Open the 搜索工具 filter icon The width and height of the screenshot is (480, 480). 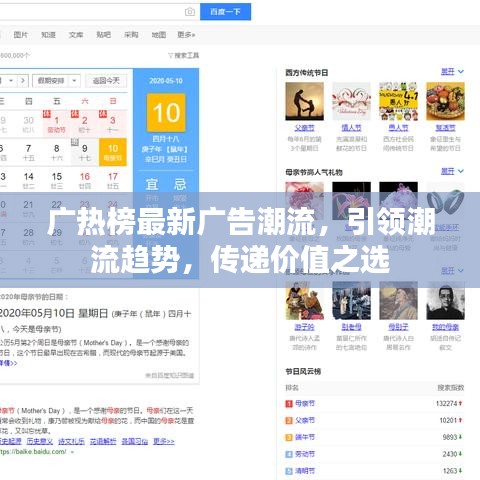pos(184,55)
